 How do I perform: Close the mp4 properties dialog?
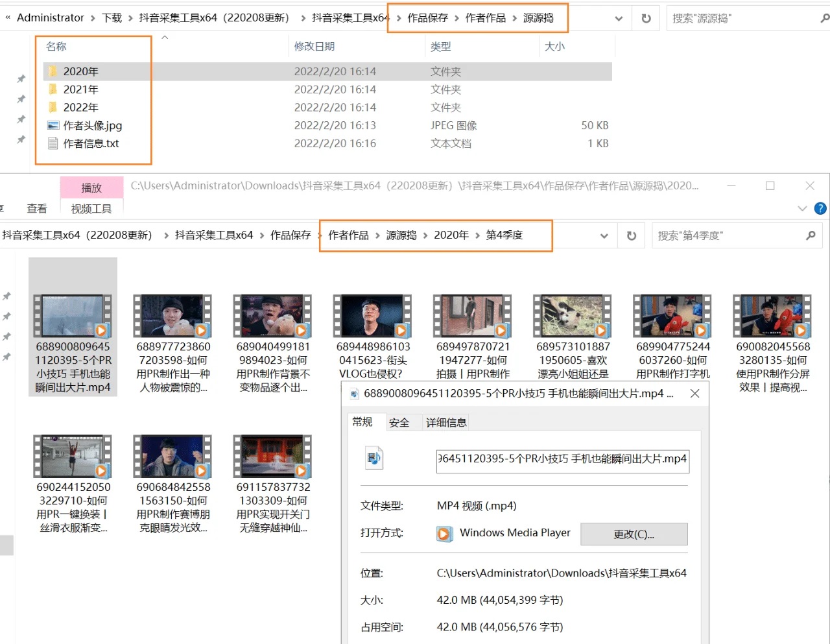coord(694,394)
